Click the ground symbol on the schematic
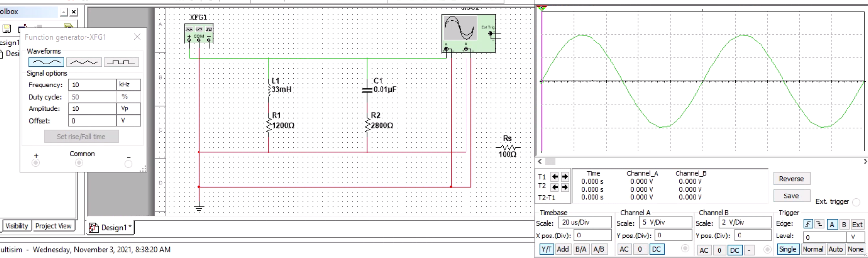 [198, 208]
